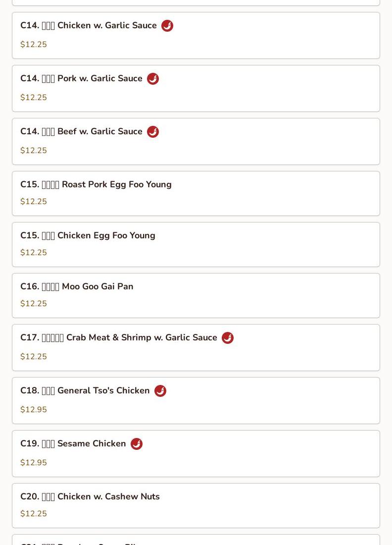Select C17 Crab Meat & Shrimp w. Garlic Sauce title

[119, 337]
